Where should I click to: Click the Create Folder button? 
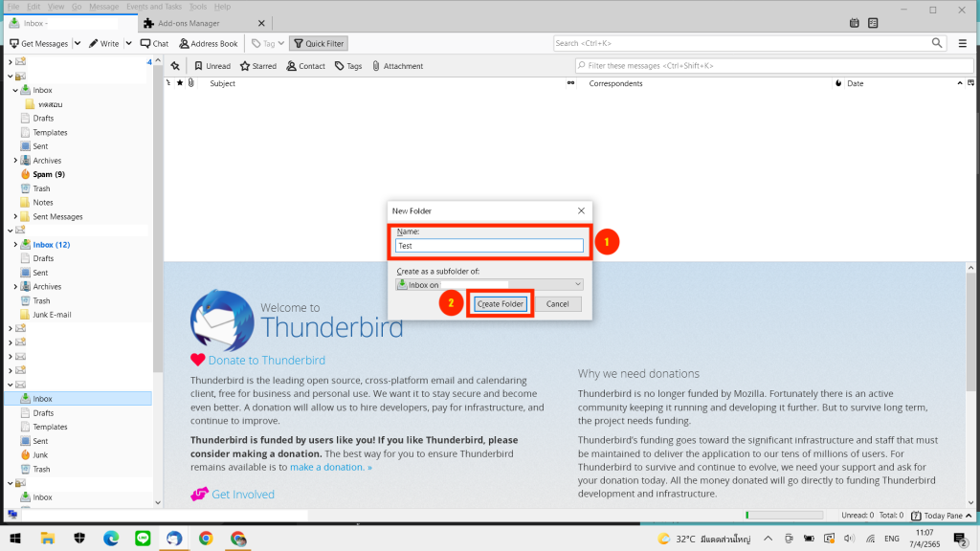click(x=501, y=304)
